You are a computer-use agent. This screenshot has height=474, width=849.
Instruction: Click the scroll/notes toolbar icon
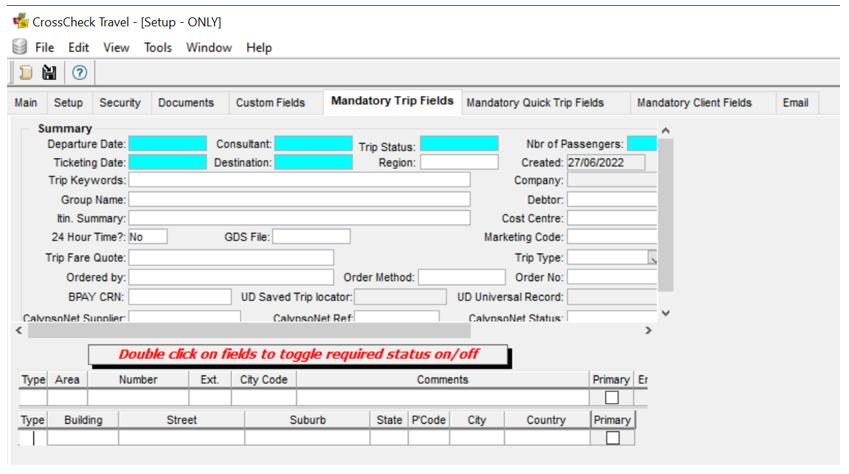click(25, 73)
